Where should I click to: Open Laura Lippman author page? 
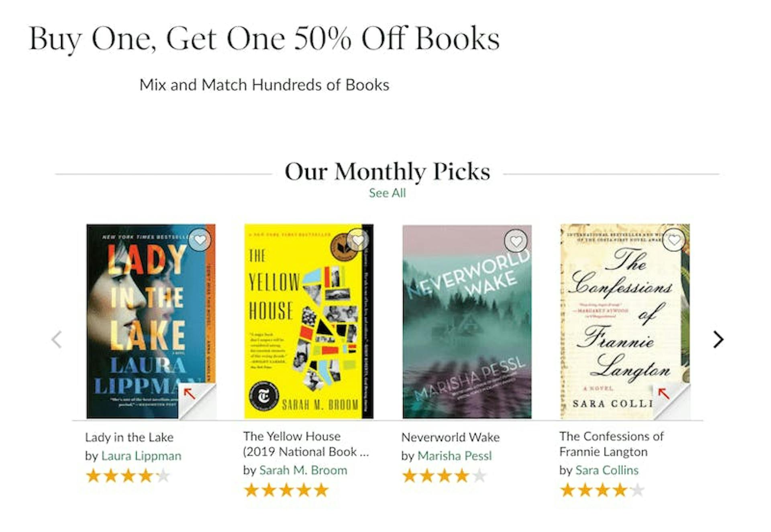[141, 456]
